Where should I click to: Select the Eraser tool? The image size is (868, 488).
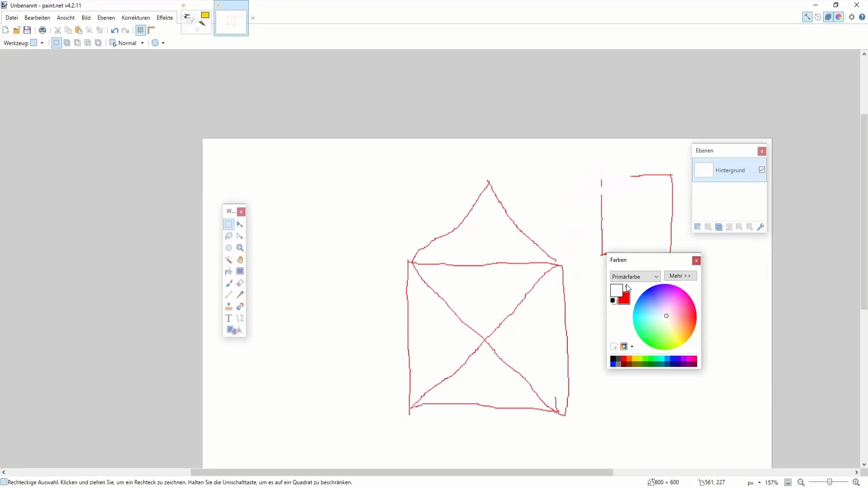click(240, 283)
